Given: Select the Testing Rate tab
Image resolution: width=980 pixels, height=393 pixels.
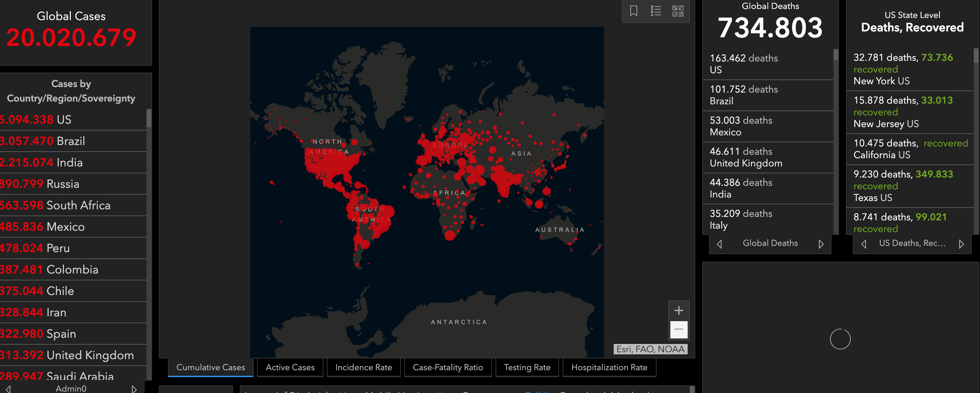Looking at the screenshot, I should pyautogui.click(x=527, y=367).
